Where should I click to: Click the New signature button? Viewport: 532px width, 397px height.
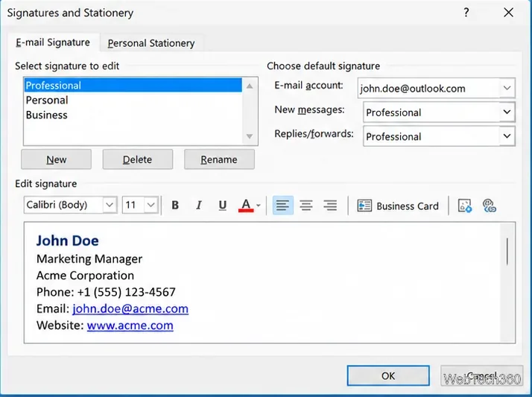(57, 159)
